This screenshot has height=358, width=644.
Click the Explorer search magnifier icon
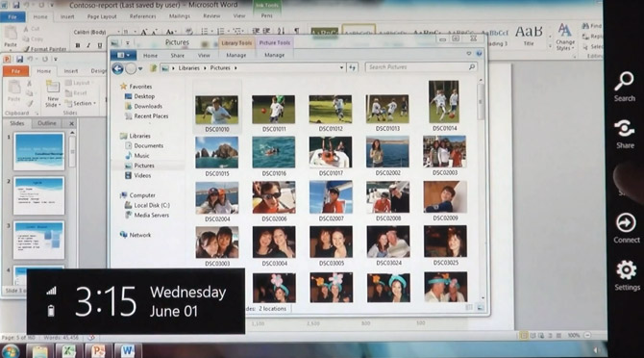(x=472, y=66)
